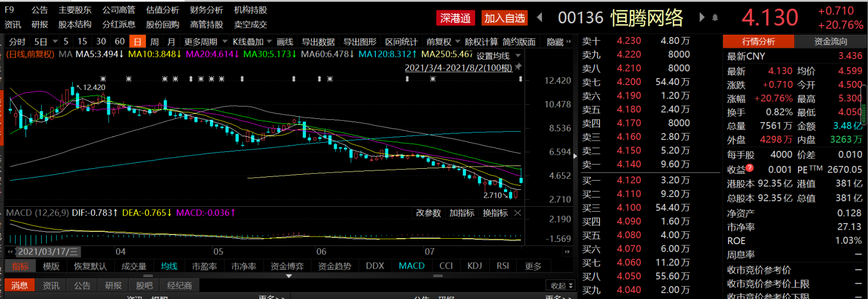
Task: Open the 股吧 tab
Action: click(144, 285)
